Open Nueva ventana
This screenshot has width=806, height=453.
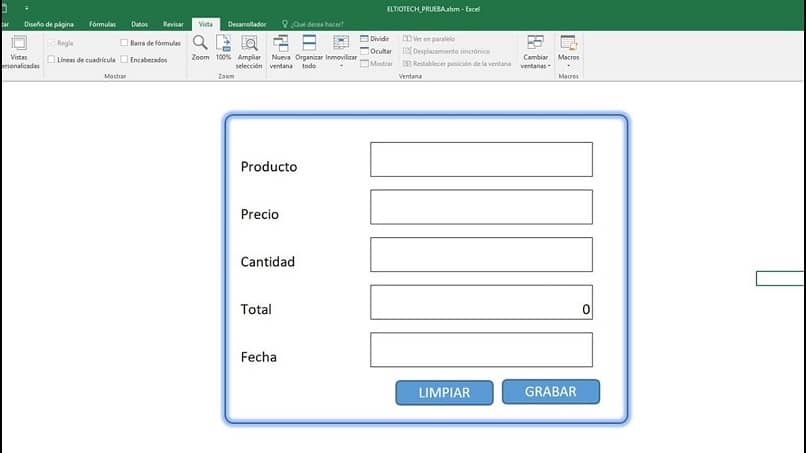(281, 52)
